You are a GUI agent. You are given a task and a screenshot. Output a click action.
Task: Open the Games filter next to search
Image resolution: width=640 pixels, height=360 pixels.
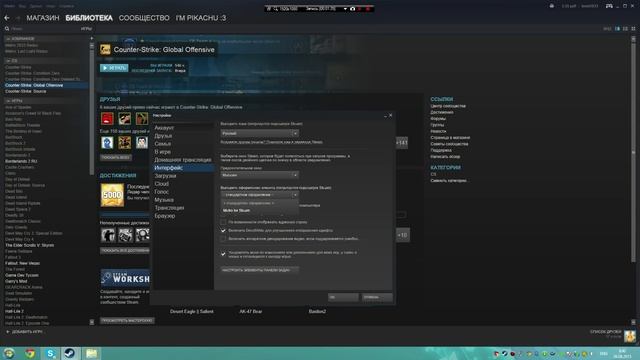(86, 29)
